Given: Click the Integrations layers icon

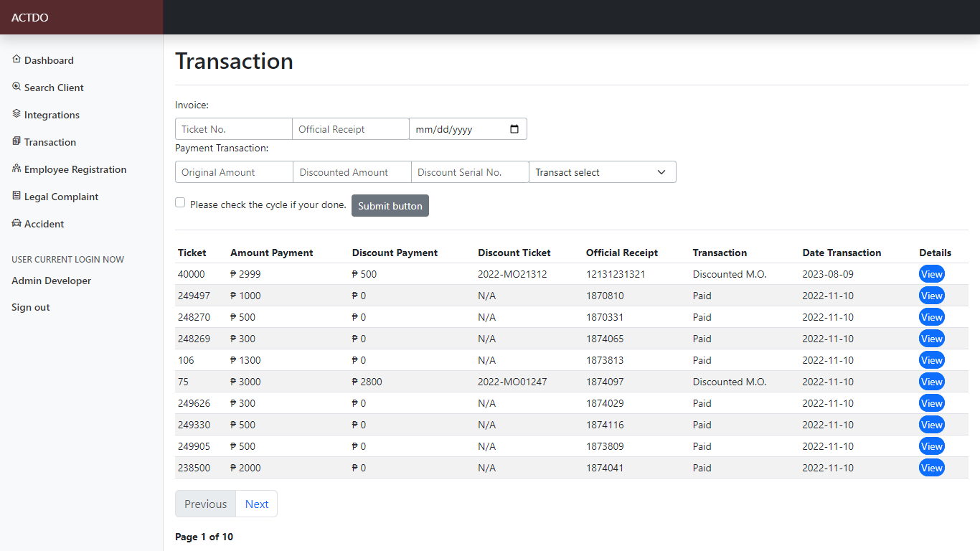Looking at the screenshot, I should 17,114.
